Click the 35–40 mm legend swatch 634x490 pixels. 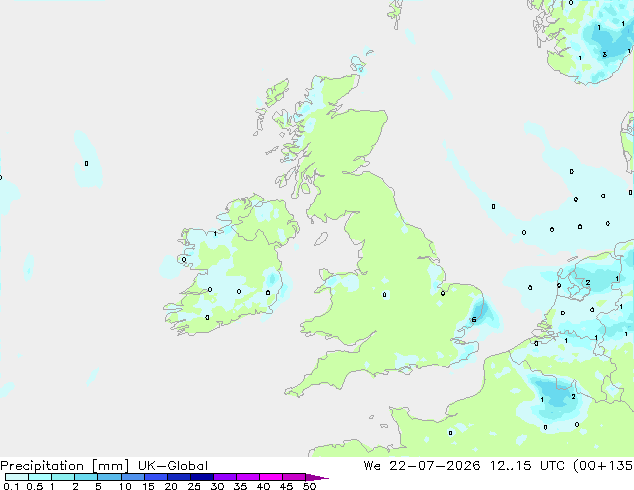click(x=248, y=477)
